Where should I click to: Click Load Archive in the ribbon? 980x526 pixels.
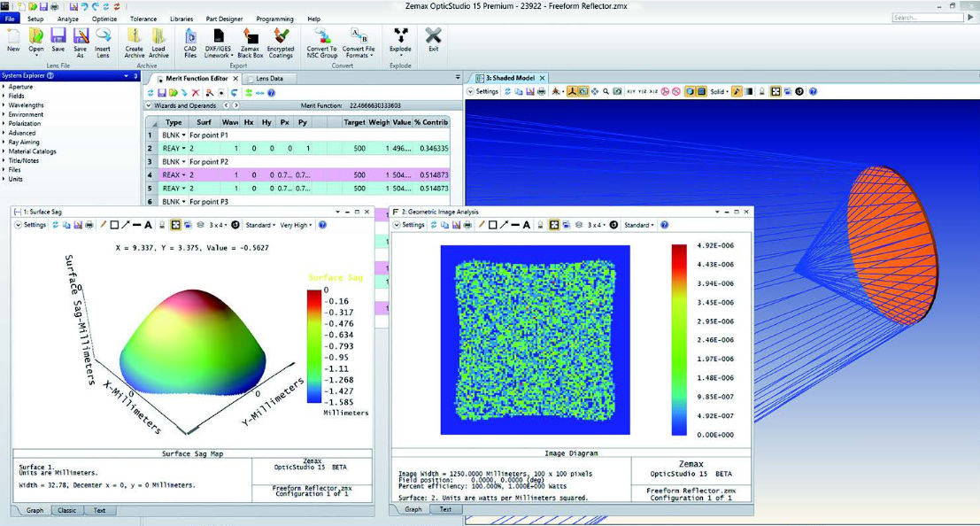158,43
